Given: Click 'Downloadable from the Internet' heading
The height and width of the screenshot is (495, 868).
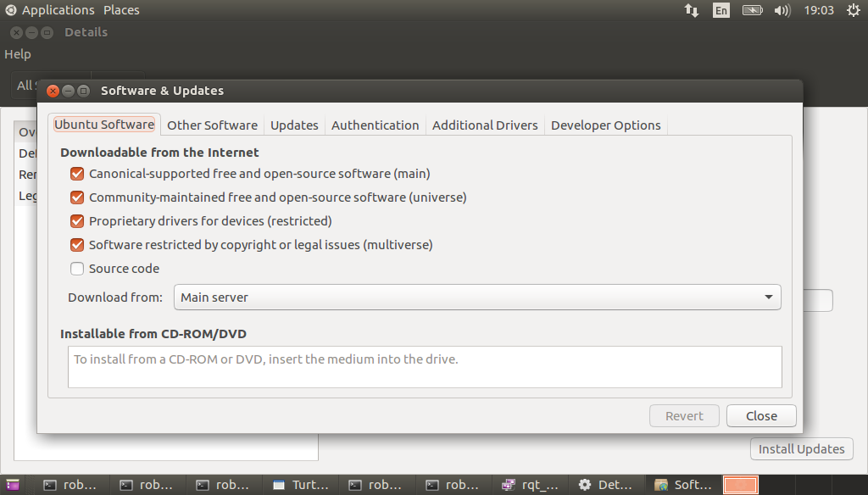Looking at the screenshot, I should click(159, 153).
